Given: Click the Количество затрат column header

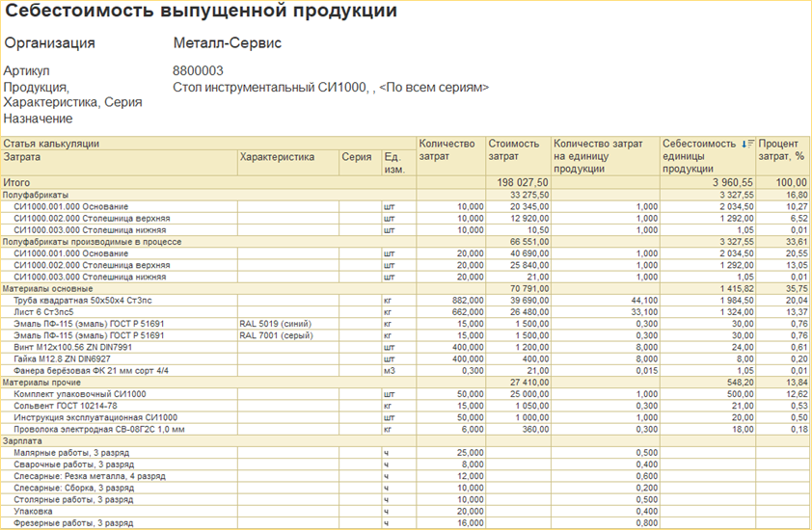Looking at the screenshot, I should tap(447, 150).
